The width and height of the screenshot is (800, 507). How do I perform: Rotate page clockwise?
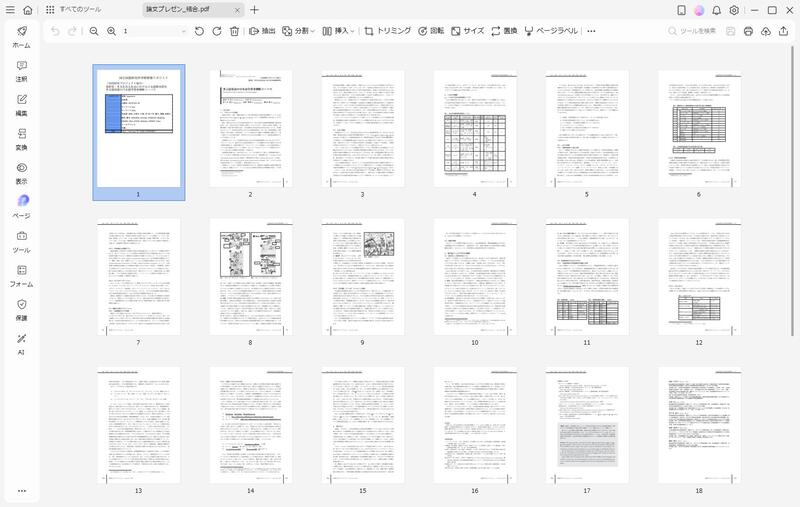(x=217, y=31)
